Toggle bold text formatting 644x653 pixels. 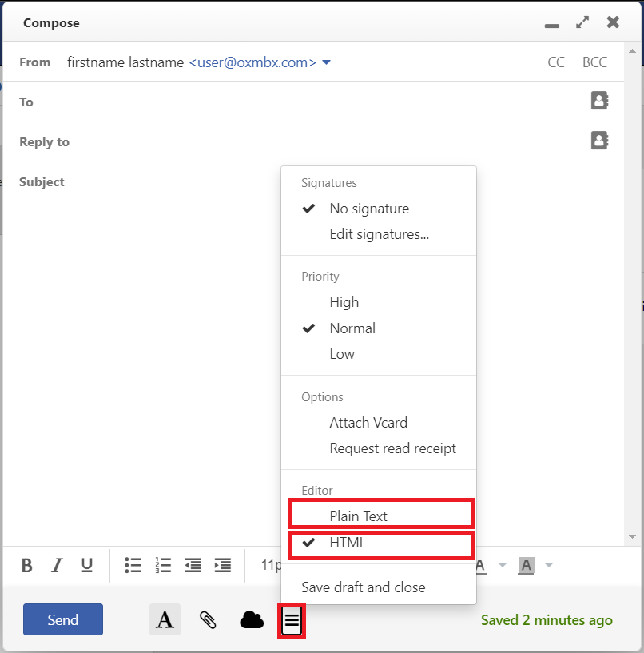click(x=26, y=566)
